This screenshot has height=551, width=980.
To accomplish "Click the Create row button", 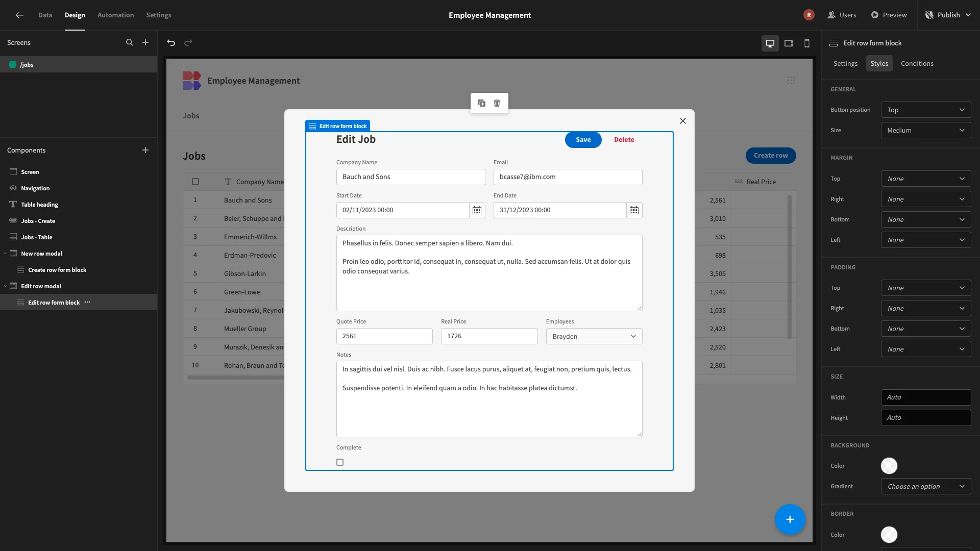I will click(x=771, y=156).
